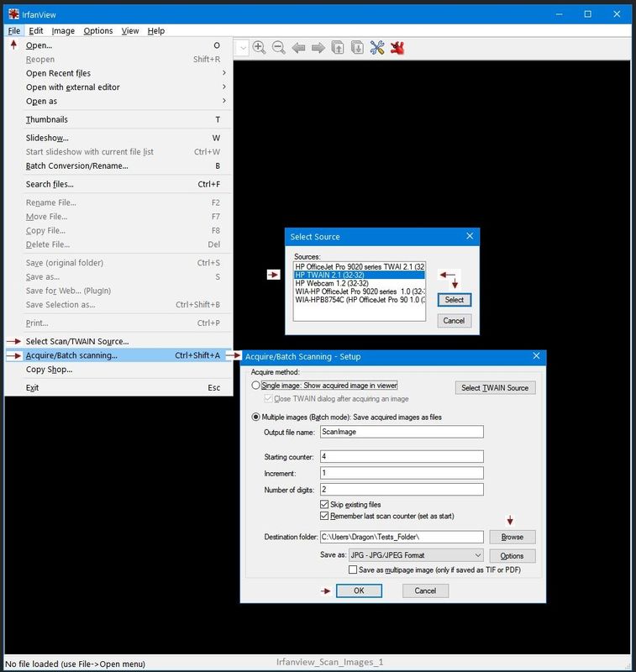Choose Search files... menu entry
636x672 pixels.
(x=118, y=184)
